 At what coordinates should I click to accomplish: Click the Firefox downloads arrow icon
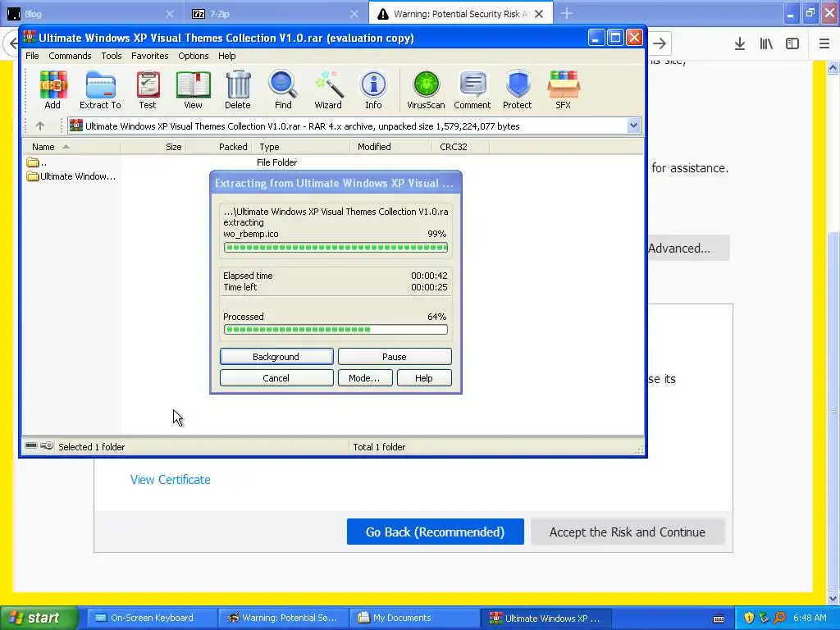740,44
